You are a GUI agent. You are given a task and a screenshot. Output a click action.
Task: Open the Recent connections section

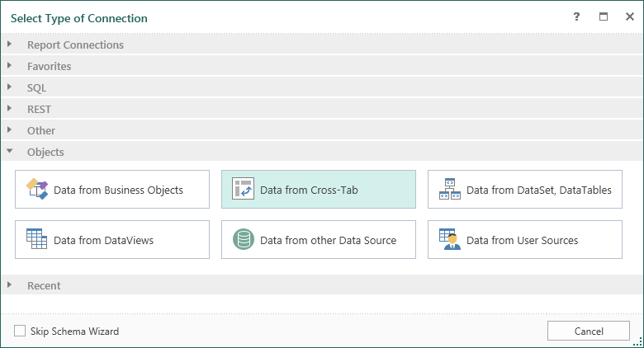click(10, 285)
